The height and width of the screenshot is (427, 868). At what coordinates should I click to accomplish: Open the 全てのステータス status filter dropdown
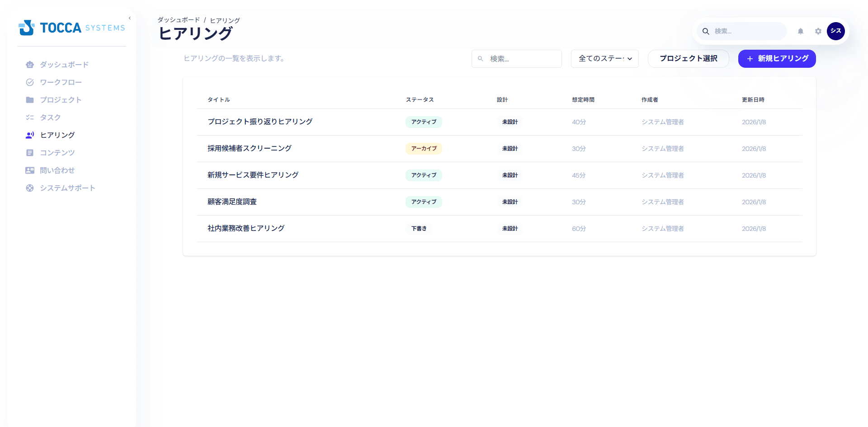[604, 59]
